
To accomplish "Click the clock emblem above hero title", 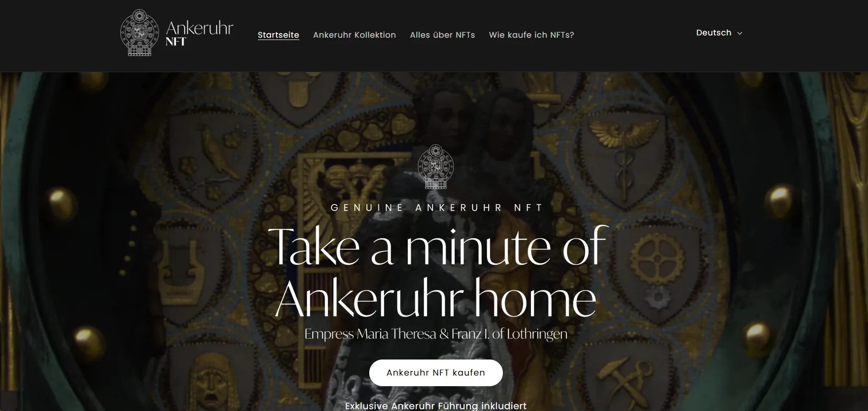I will (x=435, y=166).
